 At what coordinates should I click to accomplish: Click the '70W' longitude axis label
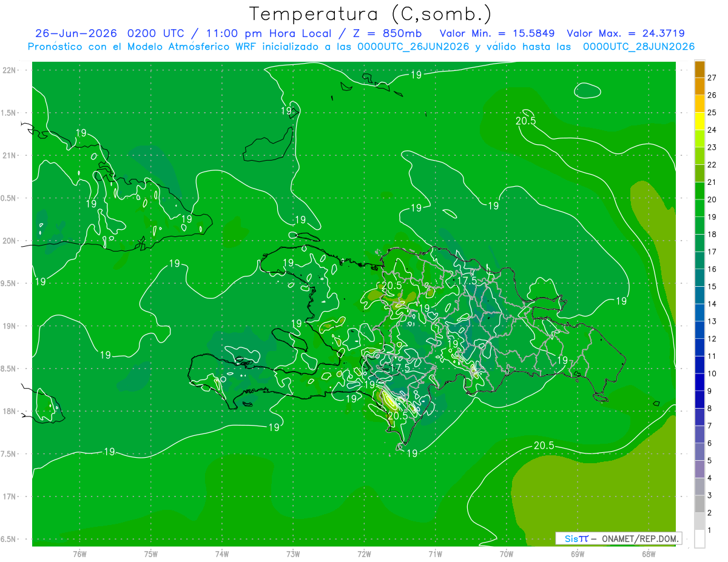pyautogui.click(x=507, y=554)
